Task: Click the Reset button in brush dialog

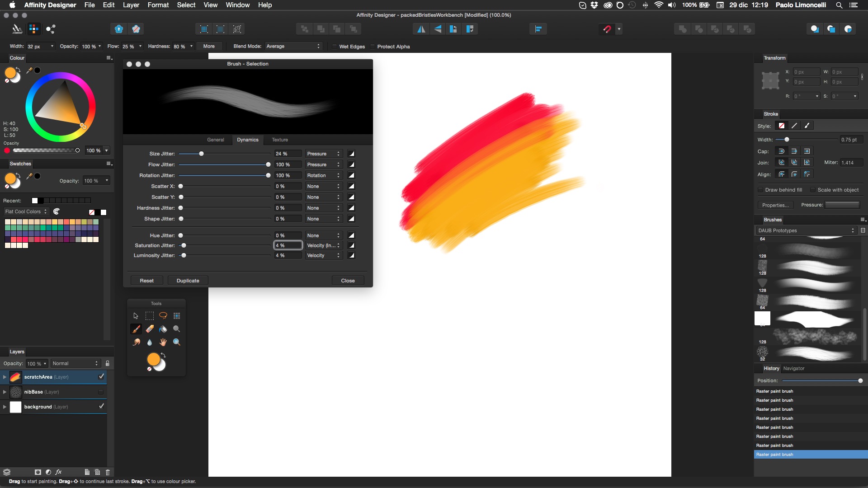Action: click(146, 281)
